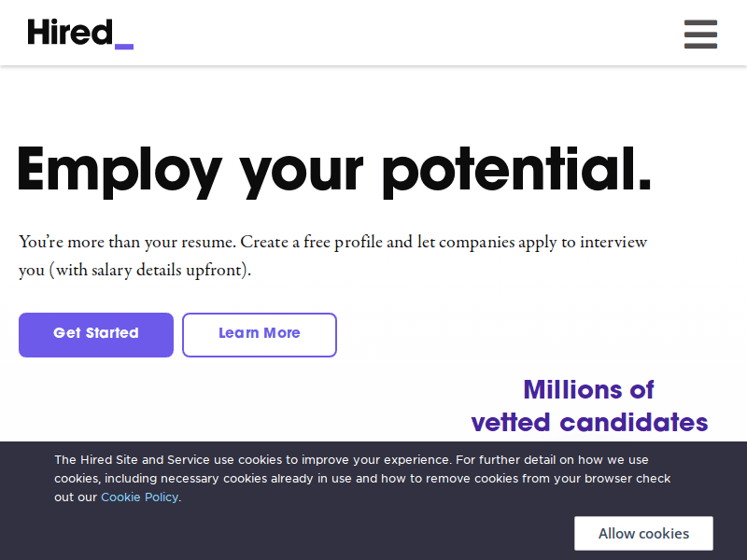The width and height of the screenshot is (747, 560).
Task: Open the Cookie Policy link
Action: 139,497
